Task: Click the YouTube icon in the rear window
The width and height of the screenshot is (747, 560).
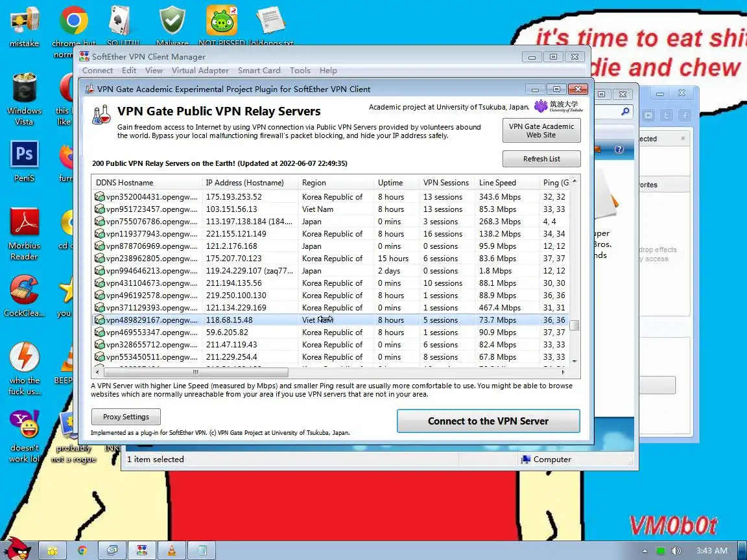Action: pyautogui.click(x=648, y=115)
